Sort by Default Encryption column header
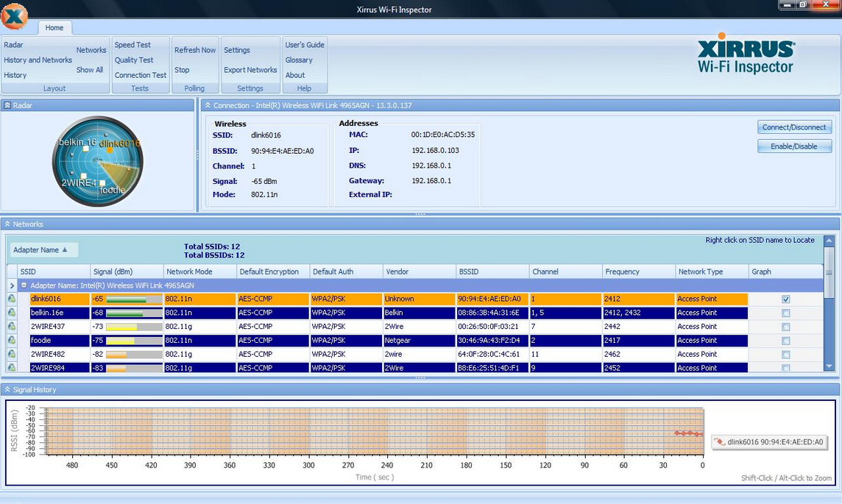This screenshot has height=504, width=842. click(273, 271)
